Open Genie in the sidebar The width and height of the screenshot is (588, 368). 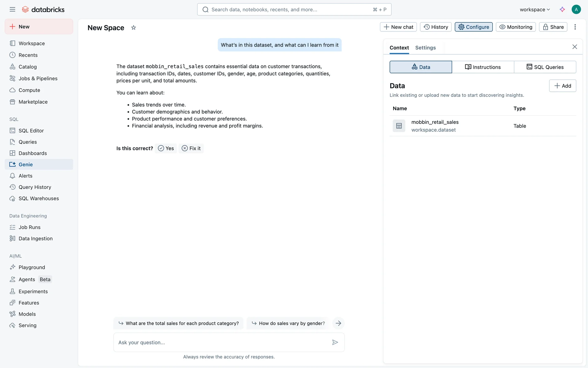coord(26,164)
